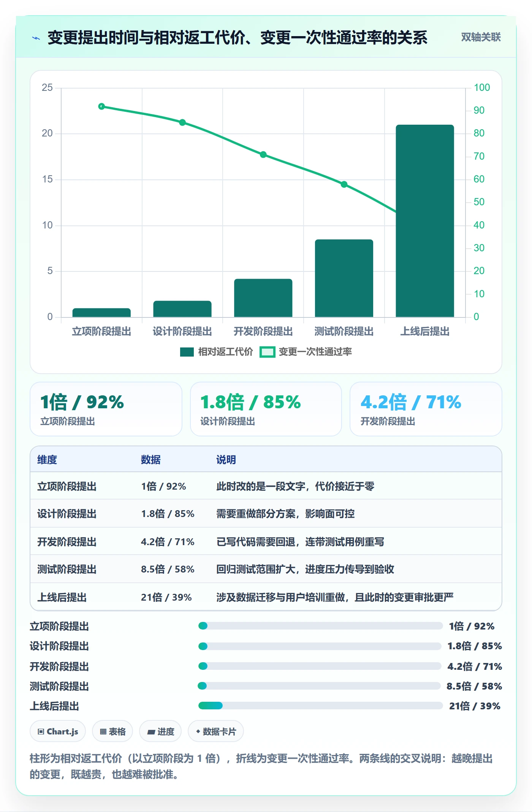Open the 4.2倍 / 71% data card
Viewport: 532px width, 812px height.
click(426, 409)
